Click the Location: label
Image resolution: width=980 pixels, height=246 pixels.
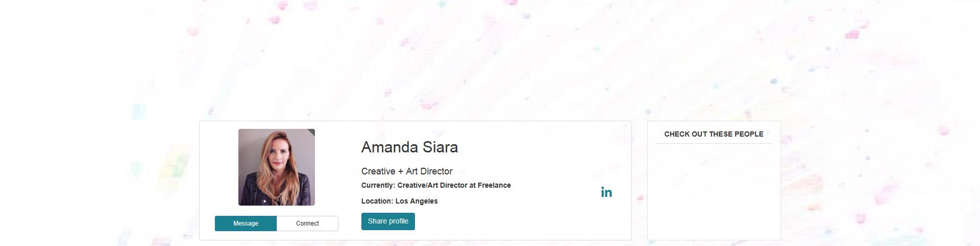pos(377,201)
